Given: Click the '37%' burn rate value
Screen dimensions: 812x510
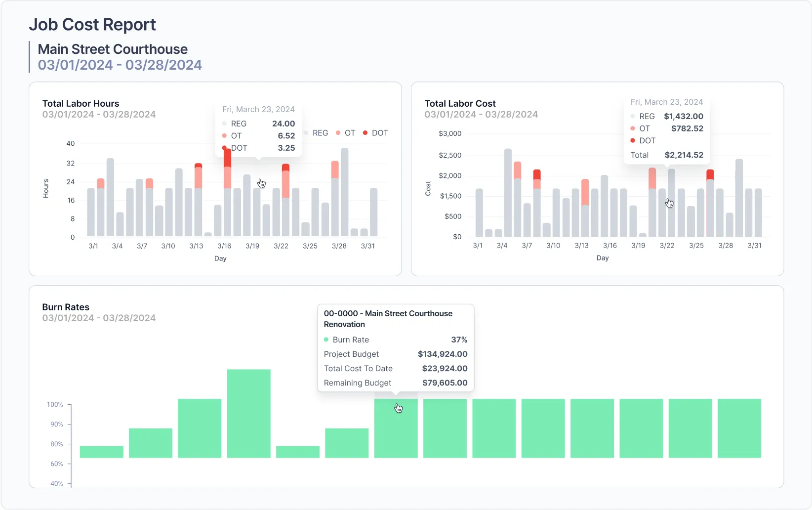Looking at the screenshot, I should tap(459, 340).
